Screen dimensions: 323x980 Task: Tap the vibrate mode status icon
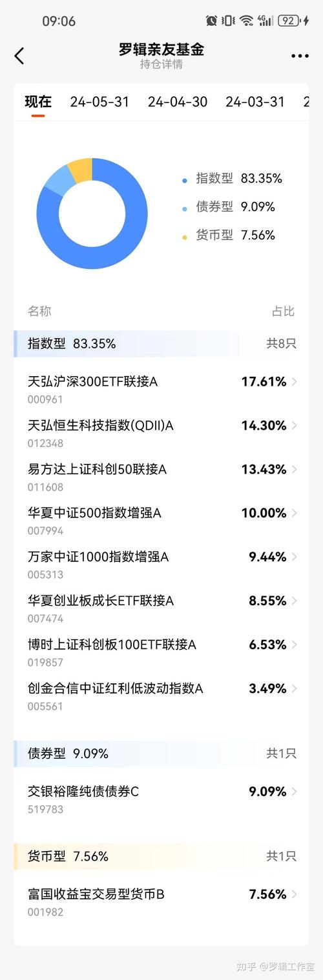(228, 21)
